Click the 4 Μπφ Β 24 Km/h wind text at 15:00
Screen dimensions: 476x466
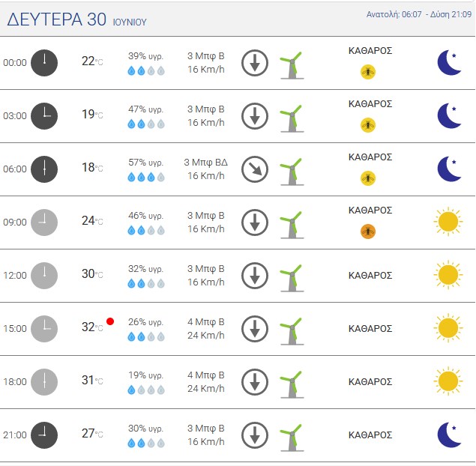206,329
